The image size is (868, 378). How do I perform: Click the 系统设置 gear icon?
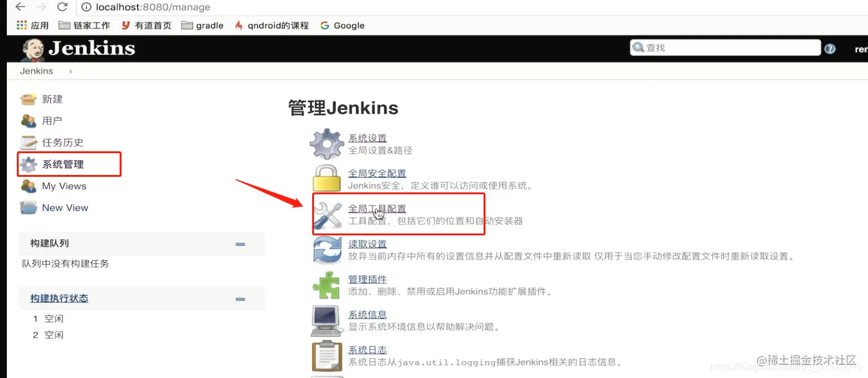point(327,144)
